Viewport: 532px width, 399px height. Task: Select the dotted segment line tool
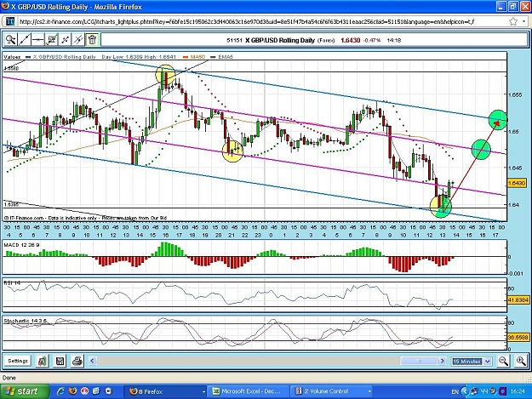click(65, 40)
